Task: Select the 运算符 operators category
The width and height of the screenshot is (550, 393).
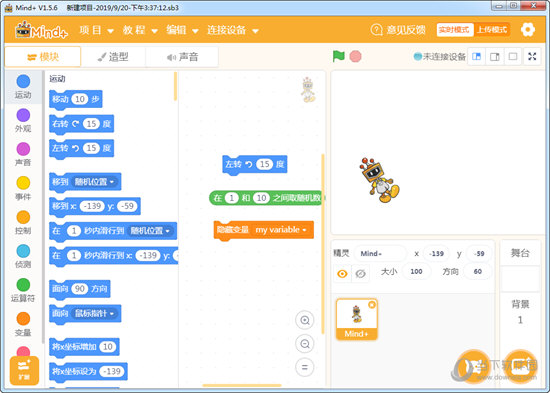Action: tap(23, 291)
